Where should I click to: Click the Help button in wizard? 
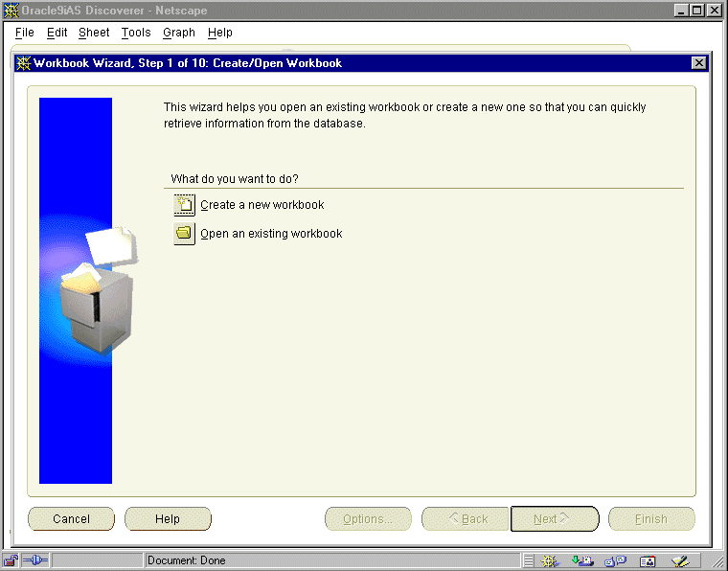click(x=168, y=518)
